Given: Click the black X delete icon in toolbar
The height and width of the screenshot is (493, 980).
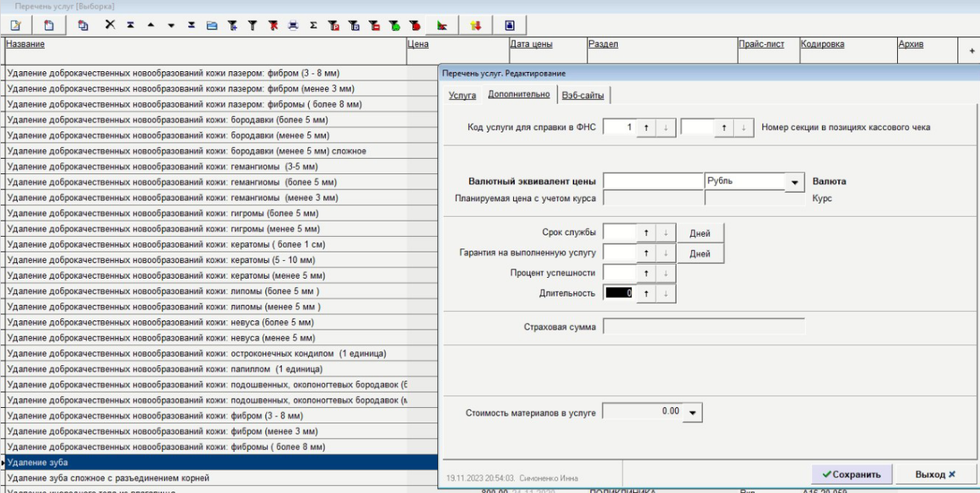Looking at the screenshot, I should [110, 25].
